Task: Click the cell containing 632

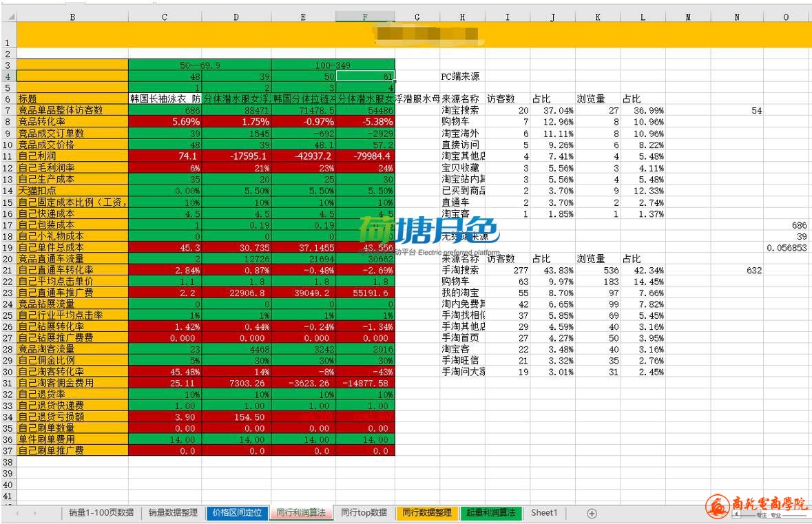Action: pos(737,271)
